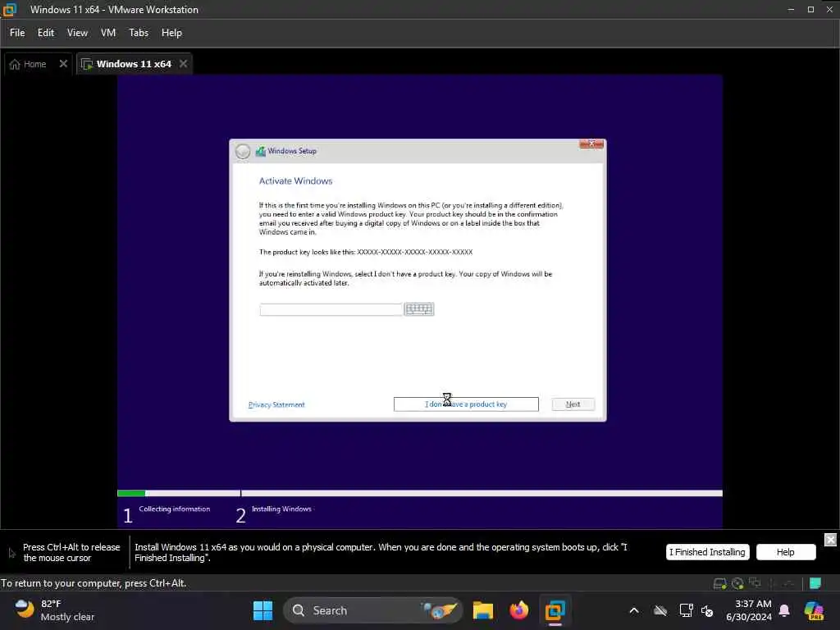
Task: Open the clock and date panel
Action: 749,610
